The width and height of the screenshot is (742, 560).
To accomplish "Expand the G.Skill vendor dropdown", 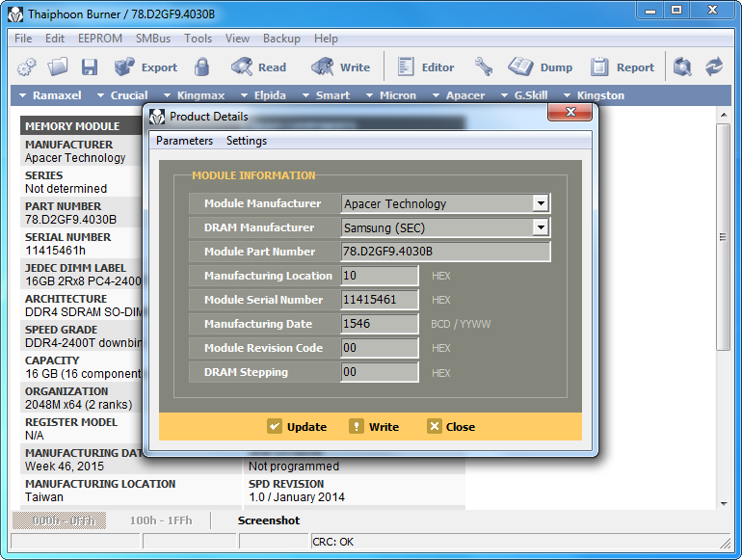I will pyautogui.click(x=524, y=95).
